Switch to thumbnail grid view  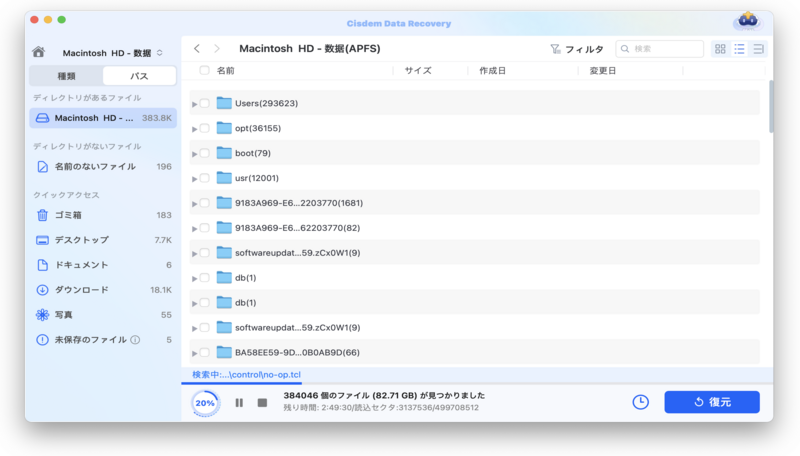[720, 49]
